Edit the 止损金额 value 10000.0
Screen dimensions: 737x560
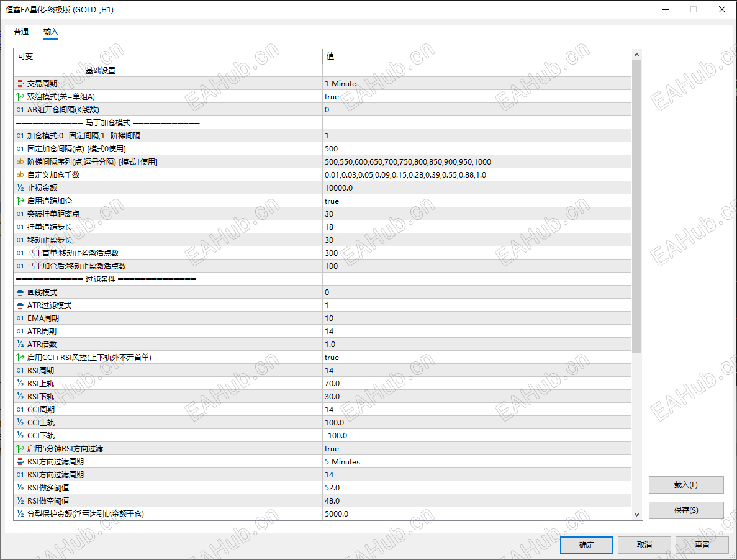pyautogui.click(x=477, y=188)
